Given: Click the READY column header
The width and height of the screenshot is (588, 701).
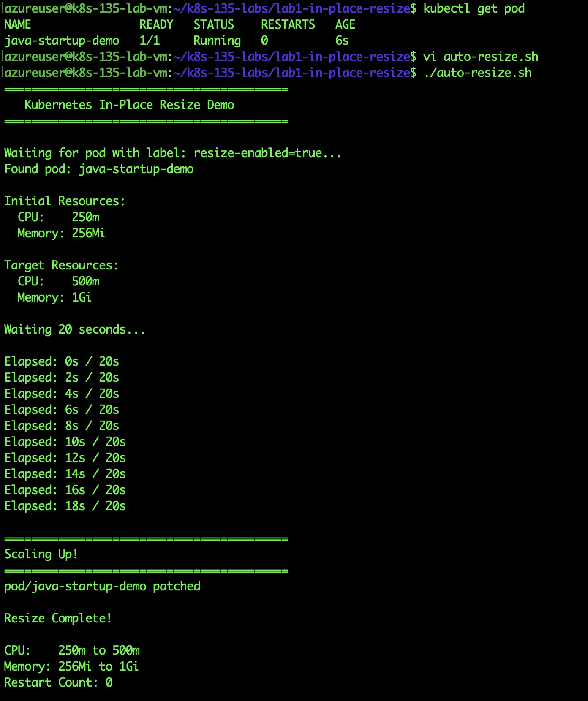Looking at the screenshot, I should click(x=156, y=24).
